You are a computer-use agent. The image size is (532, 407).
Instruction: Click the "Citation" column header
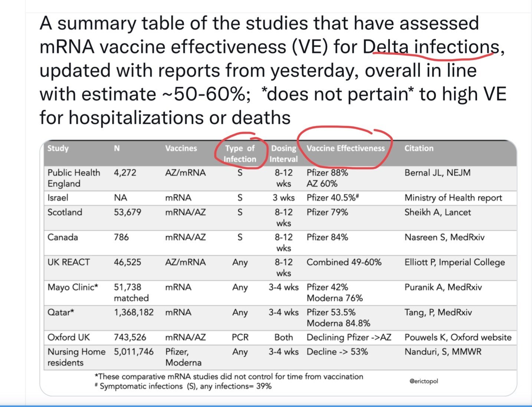pyautogui.click(x=418, y=148)
